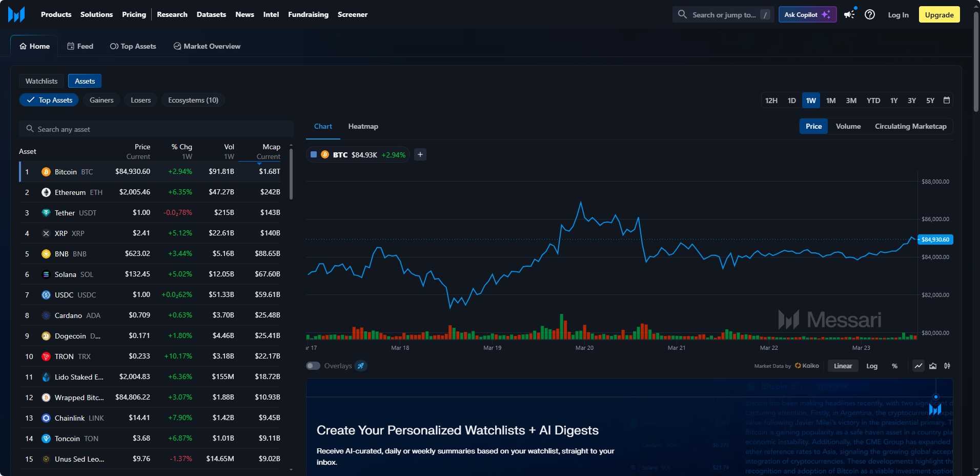The height and width of the screenshot is (476, 980).
Task: Click the blue BTC series color swatch
Action: coord(314,154)
